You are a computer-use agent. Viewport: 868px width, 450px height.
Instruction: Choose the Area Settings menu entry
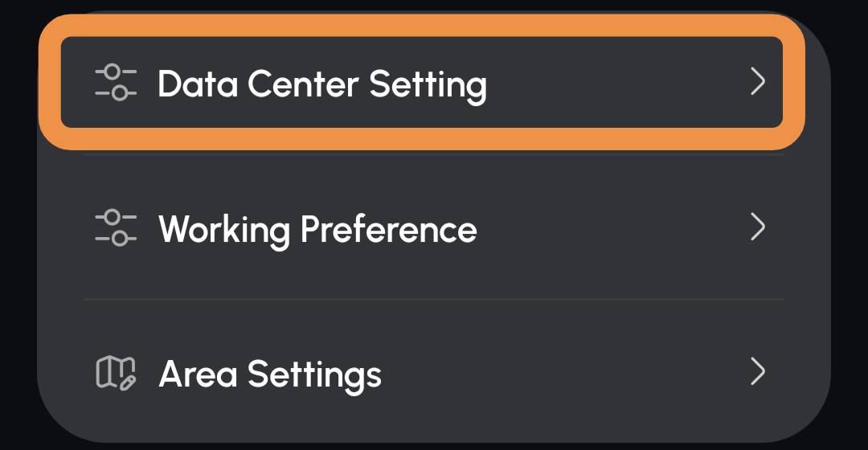pyautogui.click(x=434, y=371)
